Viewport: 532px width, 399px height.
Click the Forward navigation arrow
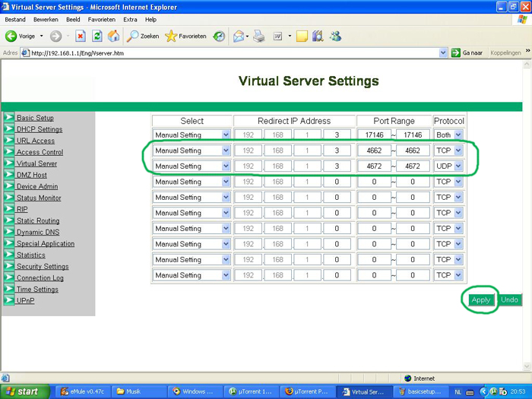[55, 36]
